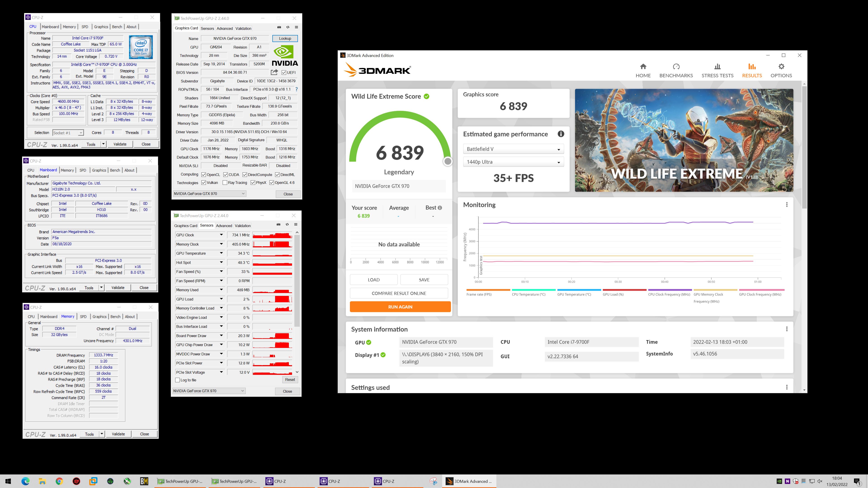Open the BM app icon in taskbar
This screenshot has height=488, width=868.
(x=144, y=481)
